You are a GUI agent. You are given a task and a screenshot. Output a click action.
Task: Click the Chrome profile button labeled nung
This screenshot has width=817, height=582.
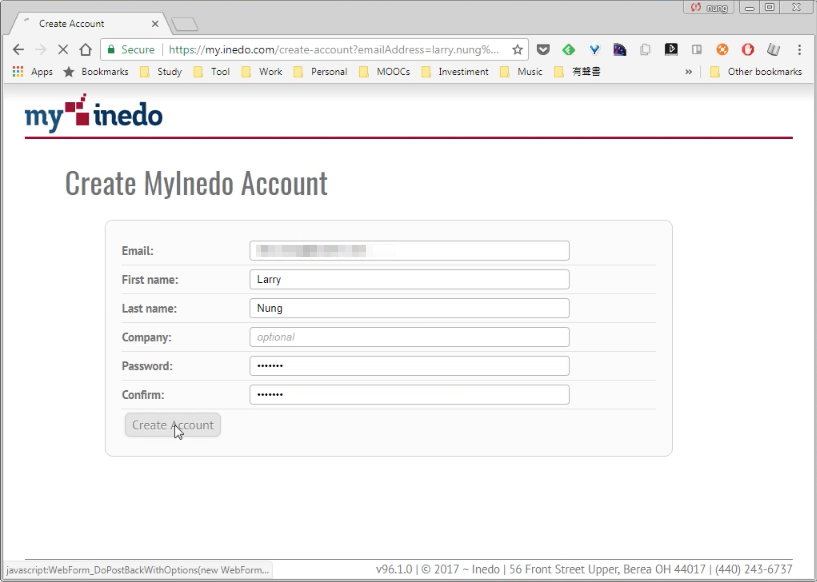(x=708, y=7)
